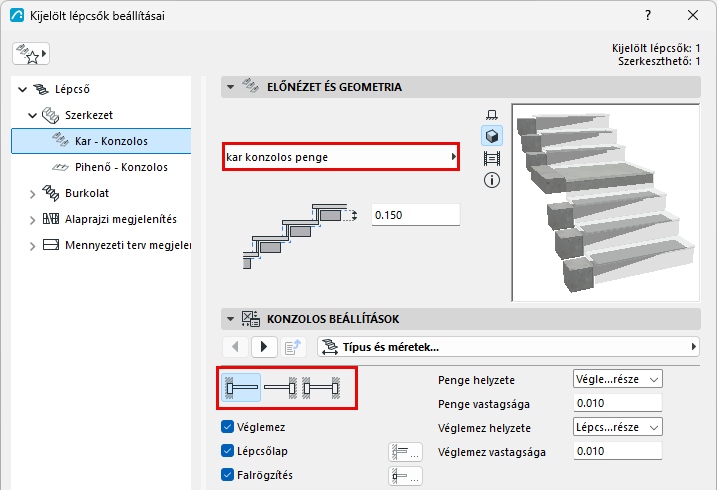Viewport: 717px width, 490px height.
Task: Click the Lépcső stair icon in tree
Action: click(x=41, y=89)
